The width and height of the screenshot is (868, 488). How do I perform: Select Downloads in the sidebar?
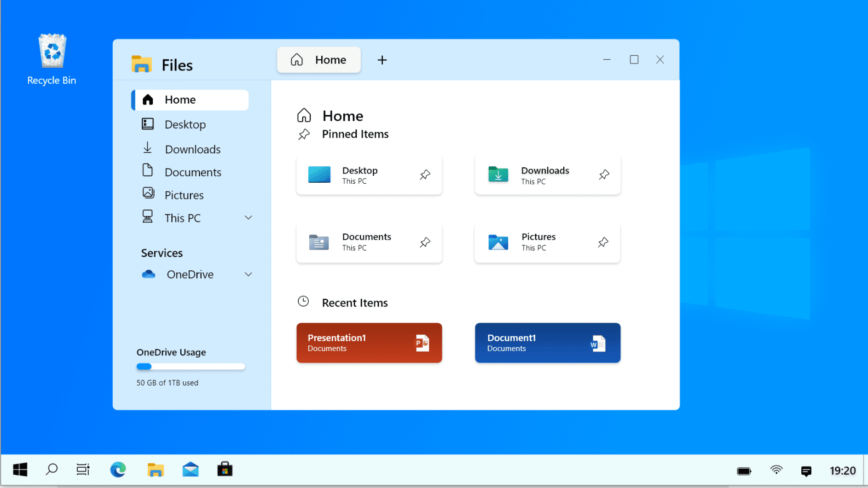click(192, 149)
